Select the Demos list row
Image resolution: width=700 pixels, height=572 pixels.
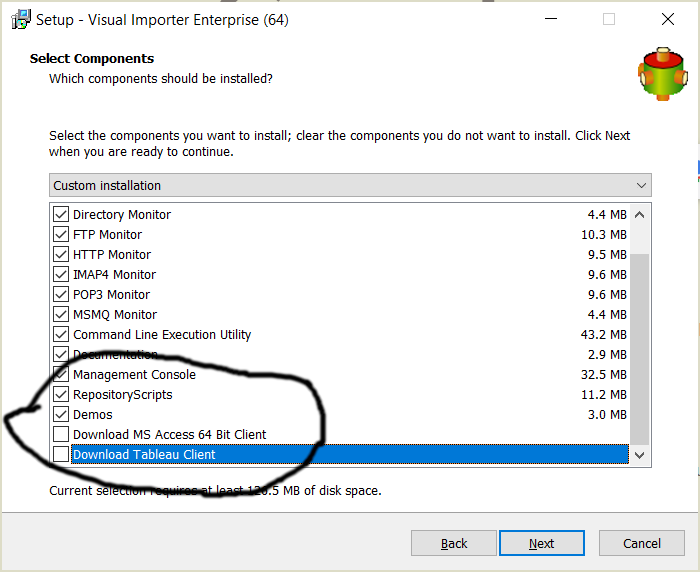[340, 414]
